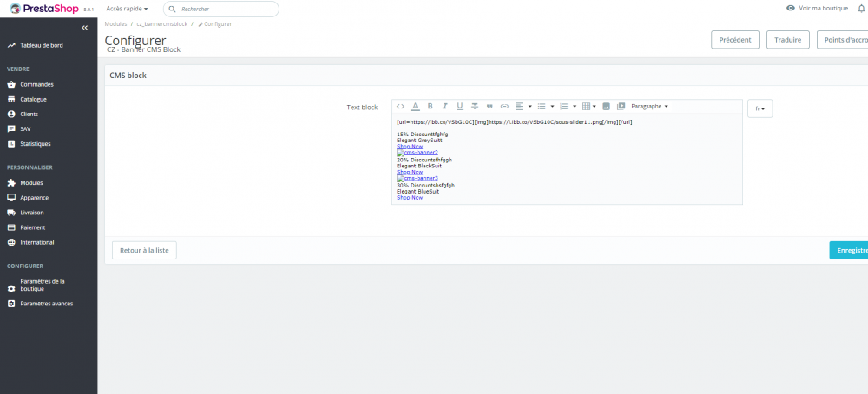Click the Traduire button
The height and width of the screenshot is (394, 868).
point(788,40)
